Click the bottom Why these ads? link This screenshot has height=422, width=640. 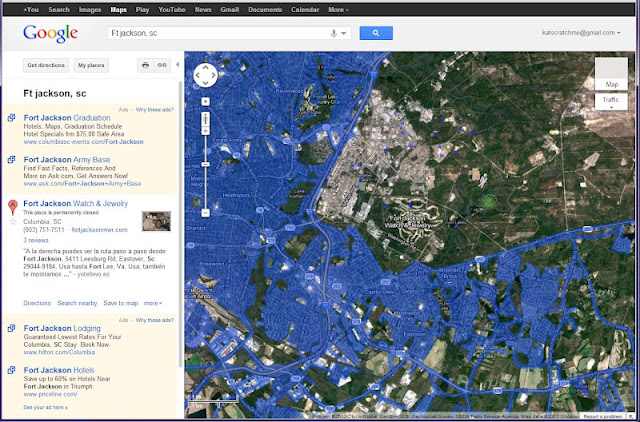155,320
